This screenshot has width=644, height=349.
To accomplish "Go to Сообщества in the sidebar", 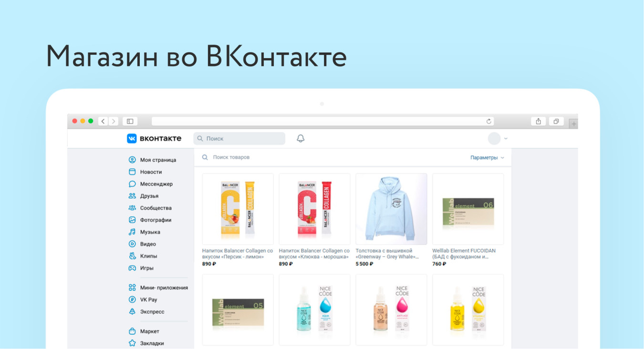I will [x=156, y=208].
